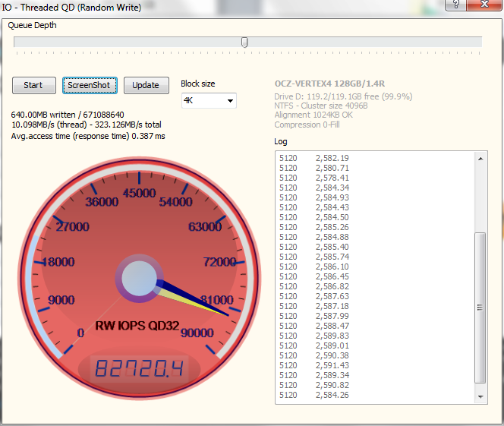Click the Log scrollbar thumb
This screenshot has height=426, width=504.
tap(480, 308)
